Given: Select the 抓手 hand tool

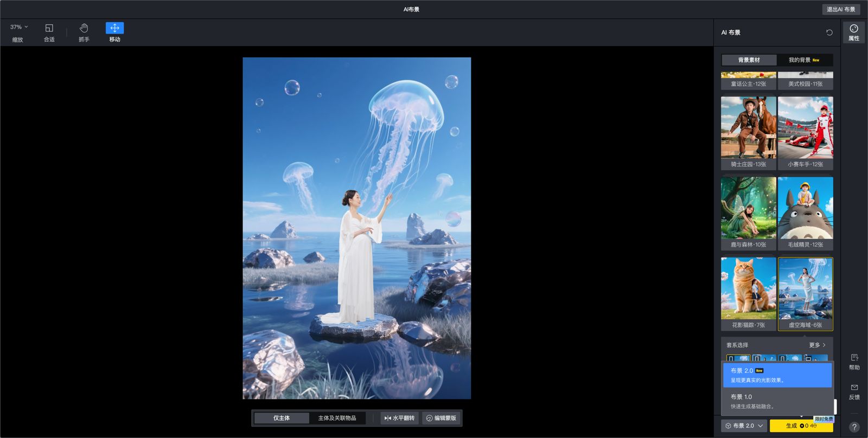Looking at the screenshot, I should [84, 32].
